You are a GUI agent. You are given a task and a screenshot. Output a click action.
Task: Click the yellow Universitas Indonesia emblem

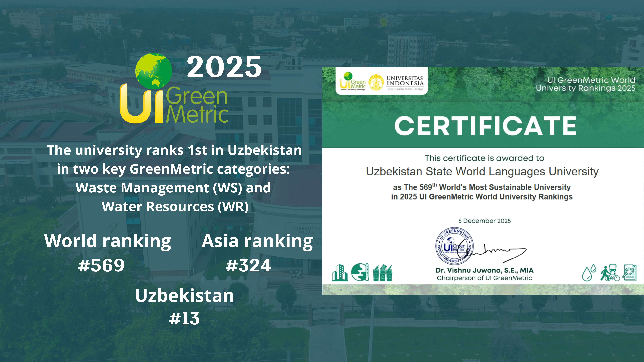tap(376, 82)
